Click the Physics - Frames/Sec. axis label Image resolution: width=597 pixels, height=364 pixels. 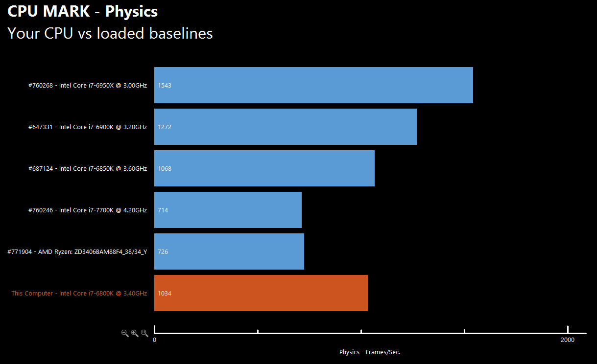370,352
